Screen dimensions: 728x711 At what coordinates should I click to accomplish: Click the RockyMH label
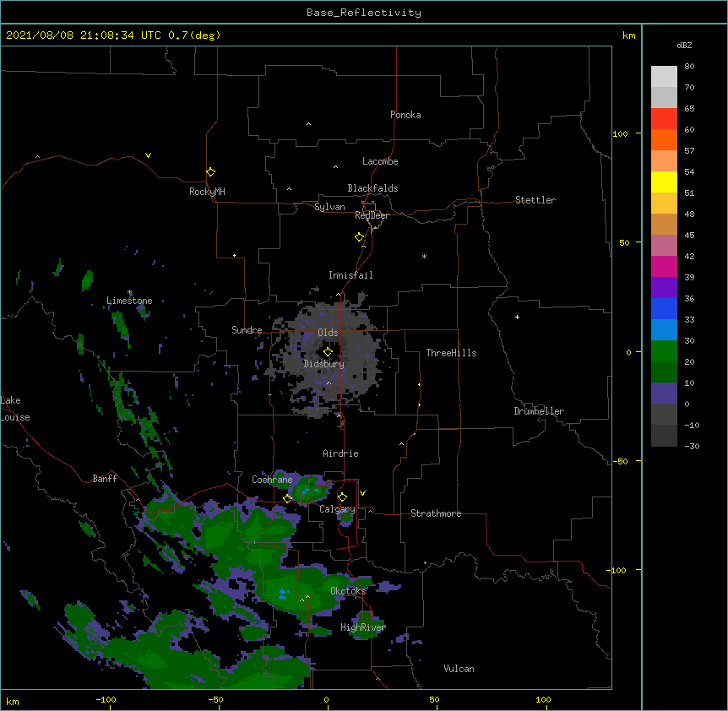pyautogui.click(x=207, y=192)
